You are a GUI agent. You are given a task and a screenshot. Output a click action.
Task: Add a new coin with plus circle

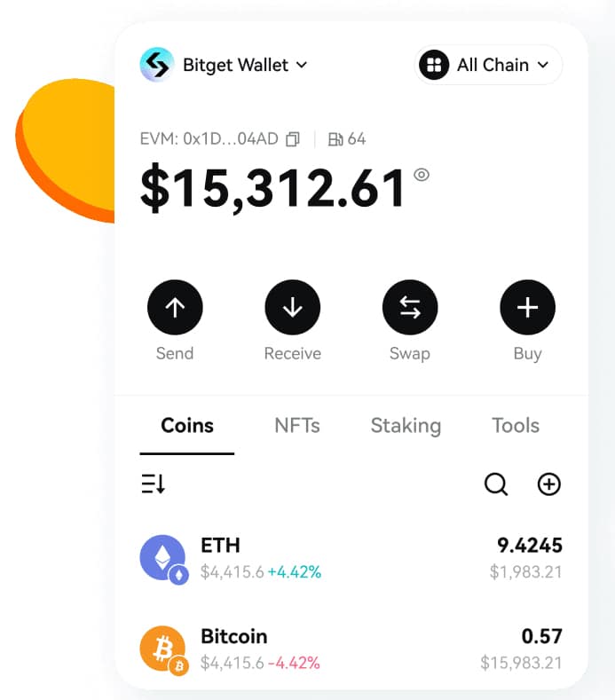(x=549, y=484)
